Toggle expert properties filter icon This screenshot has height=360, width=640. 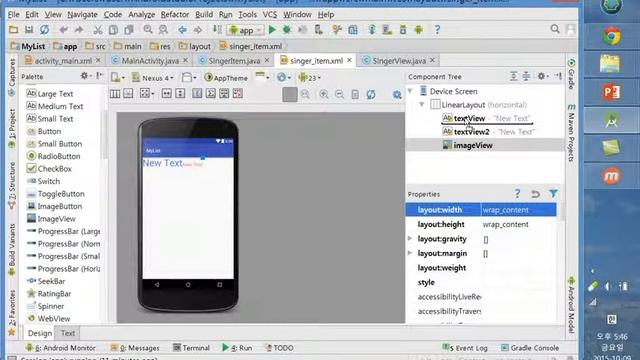tap(553, 193)
